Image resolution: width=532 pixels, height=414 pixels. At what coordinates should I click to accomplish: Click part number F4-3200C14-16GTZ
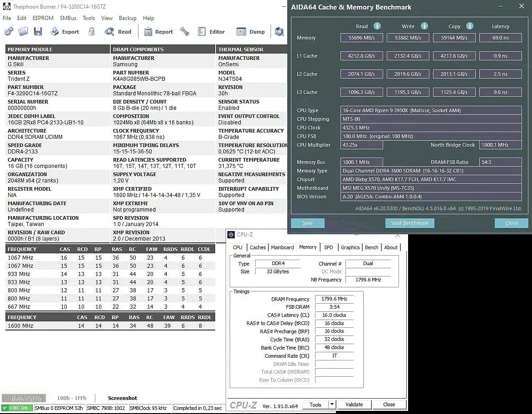coord(33,94)
